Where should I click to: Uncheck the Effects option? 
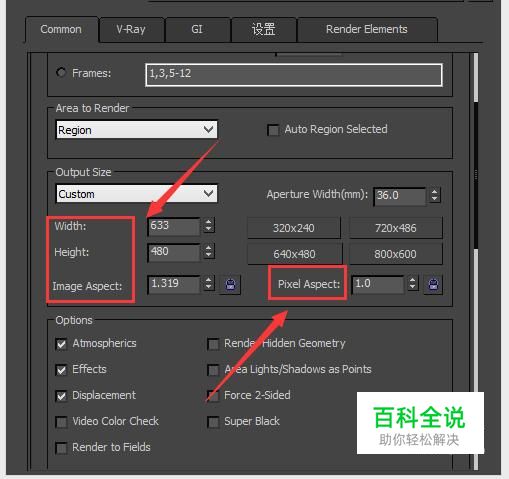[61, 370]
